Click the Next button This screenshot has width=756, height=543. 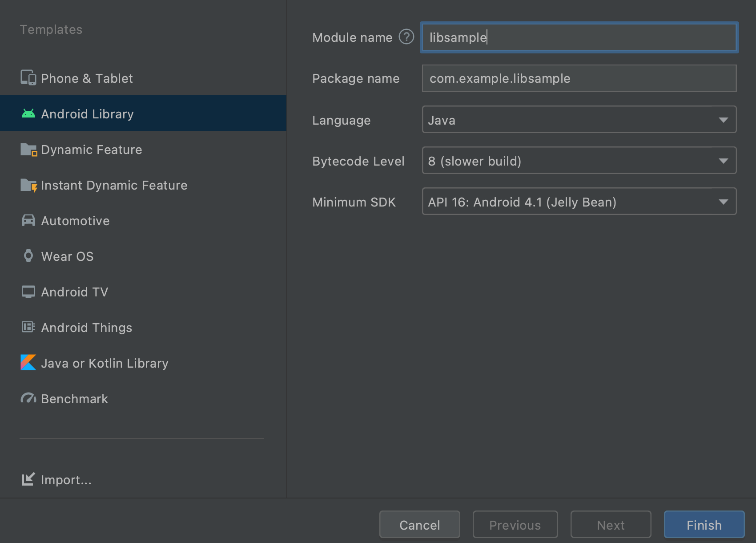(611, 524)
